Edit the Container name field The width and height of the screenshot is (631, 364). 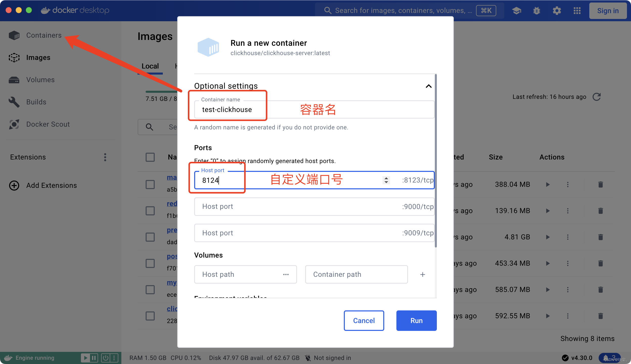pos(314,109)
